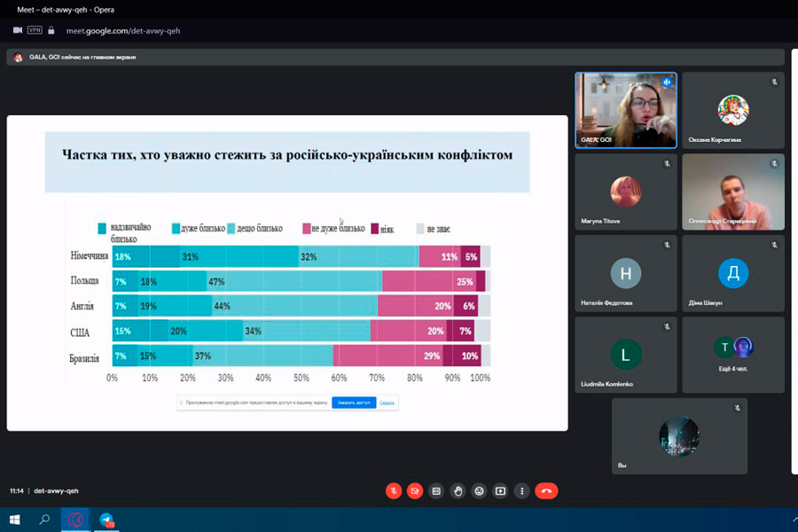
Task: Click muted mic icon on Оксана Корчагина tile
Action: click(774, 82)
